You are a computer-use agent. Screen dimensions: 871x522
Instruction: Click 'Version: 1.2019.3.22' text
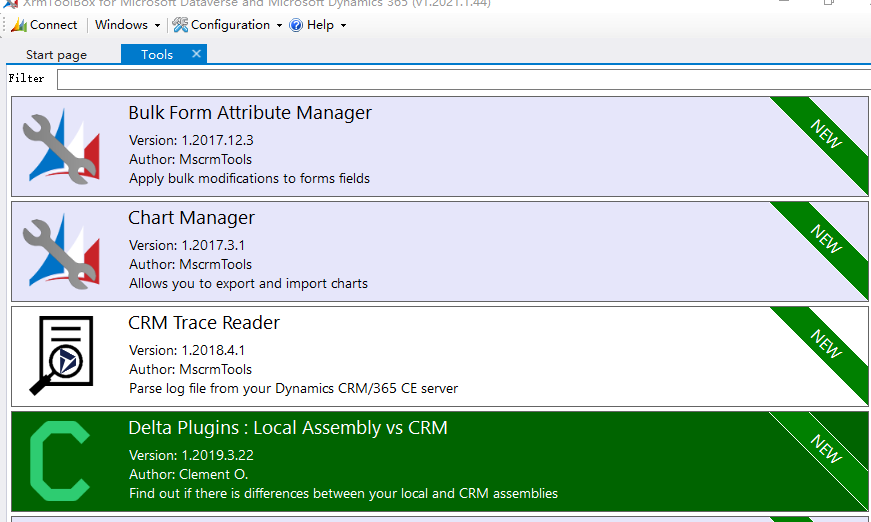[191, 455]
